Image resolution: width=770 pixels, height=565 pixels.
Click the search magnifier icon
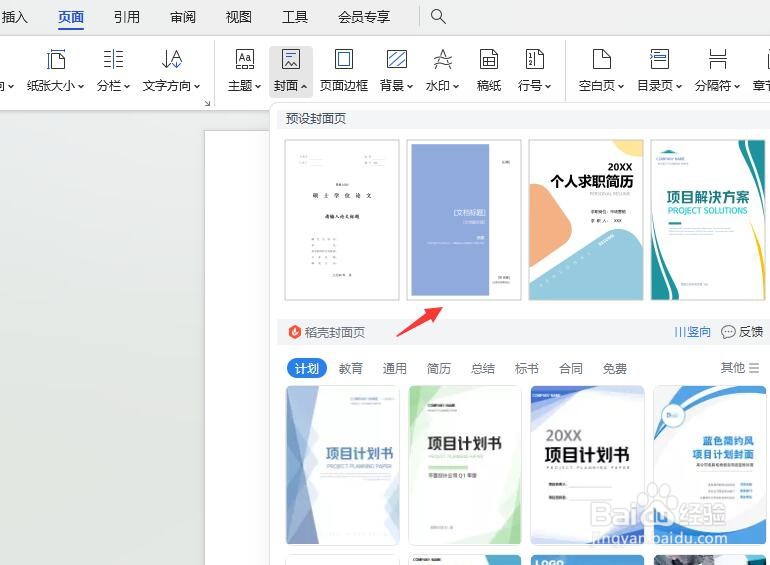pos(438,17)
